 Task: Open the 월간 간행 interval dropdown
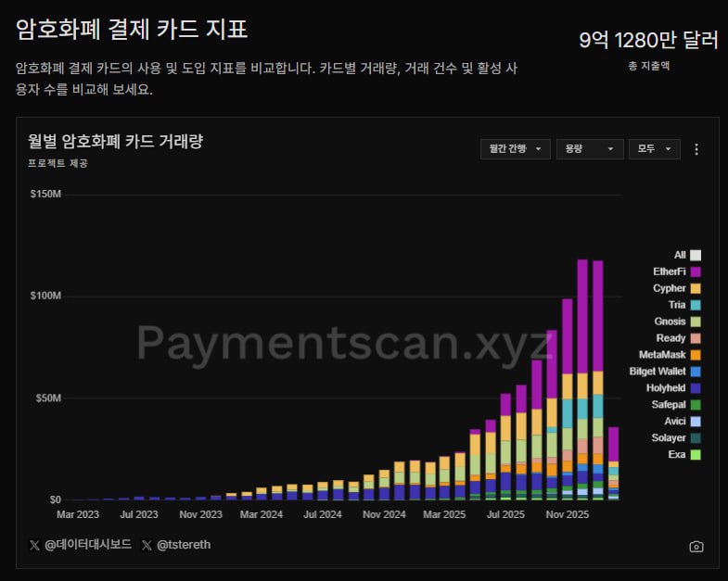[516, 149]
